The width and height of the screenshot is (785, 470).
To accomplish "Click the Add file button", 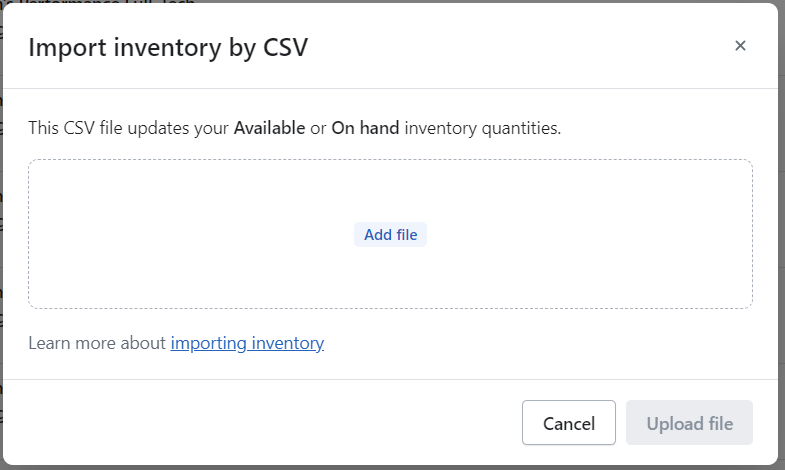I will tap(390, 235).
